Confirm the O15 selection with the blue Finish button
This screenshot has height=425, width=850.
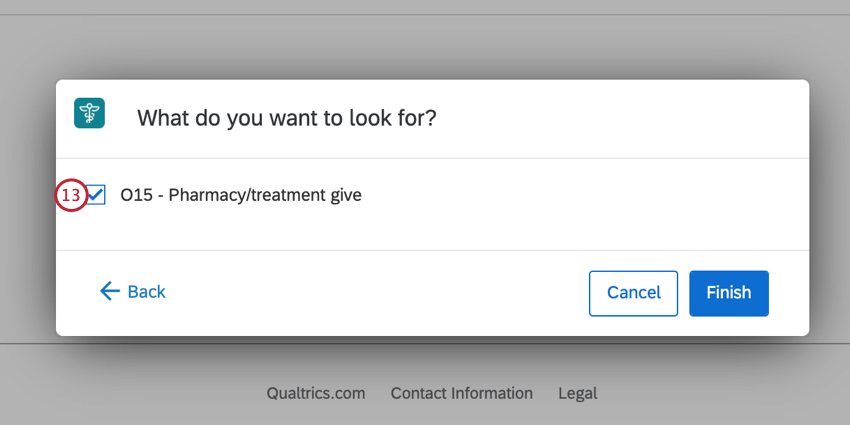pos(729,293)
